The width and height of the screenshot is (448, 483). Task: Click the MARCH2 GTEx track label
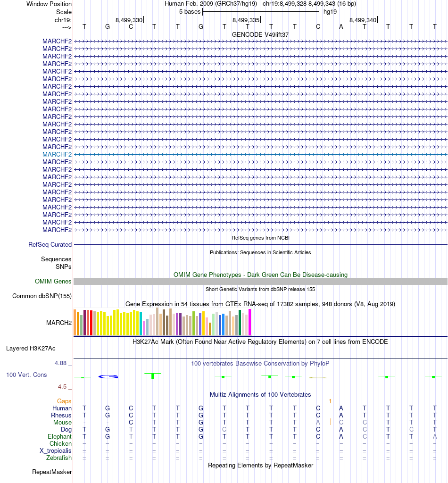click(x=59, y=323)
